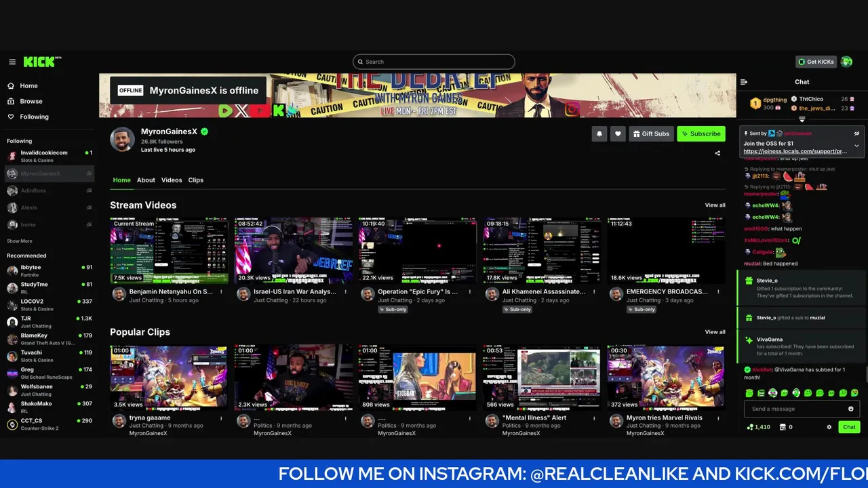Viewport: 868px width, 488px height.
Task: Open LOCOV2 recommended channel
Action: tap(49, 304)
